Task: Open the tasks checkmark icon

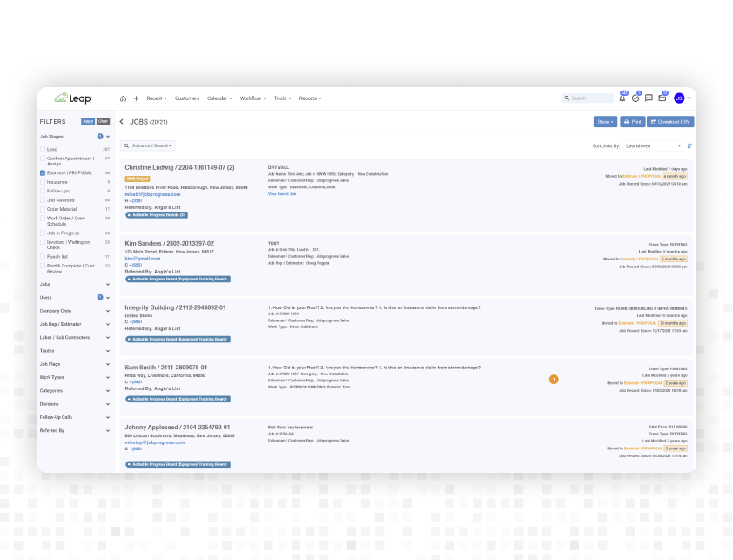Action: 635,98
